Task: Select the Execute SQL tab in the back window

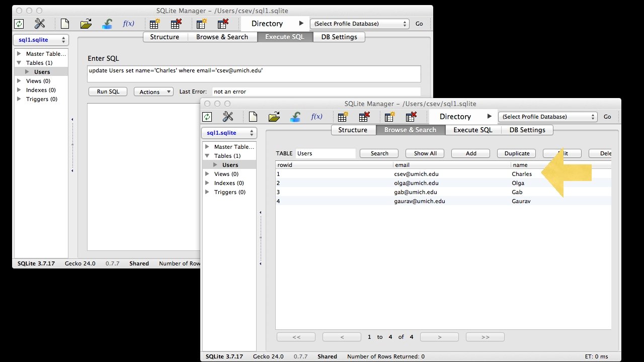Action: point(285,37)
